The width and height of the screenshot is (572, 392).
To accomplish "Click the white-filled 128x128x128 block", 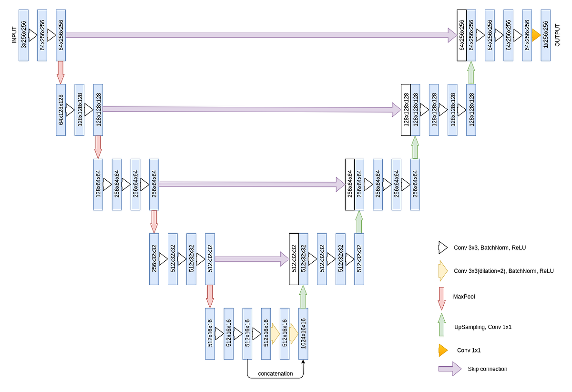I will (x=406, y=110).
